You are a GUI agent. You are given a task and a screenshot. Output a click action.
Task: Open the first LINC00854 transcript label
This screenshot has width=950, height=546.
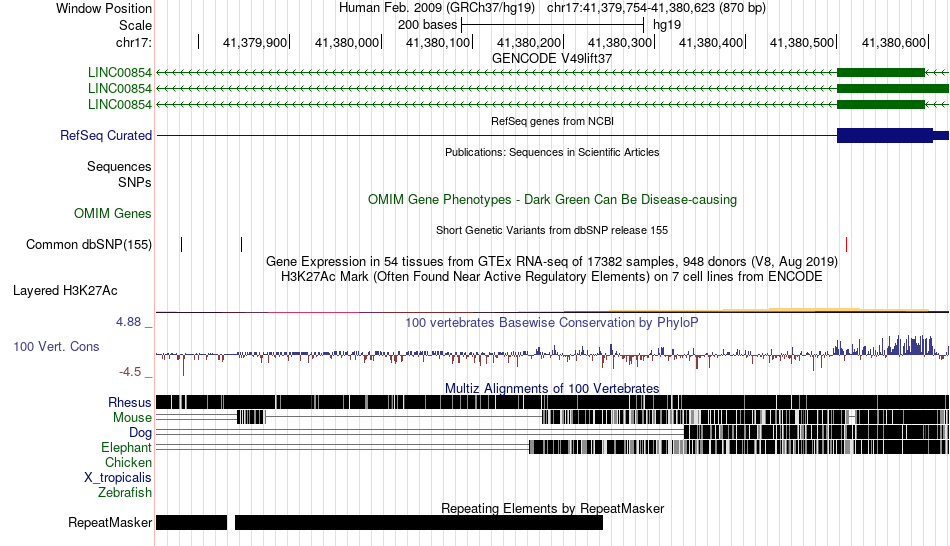tap(120, 73)
